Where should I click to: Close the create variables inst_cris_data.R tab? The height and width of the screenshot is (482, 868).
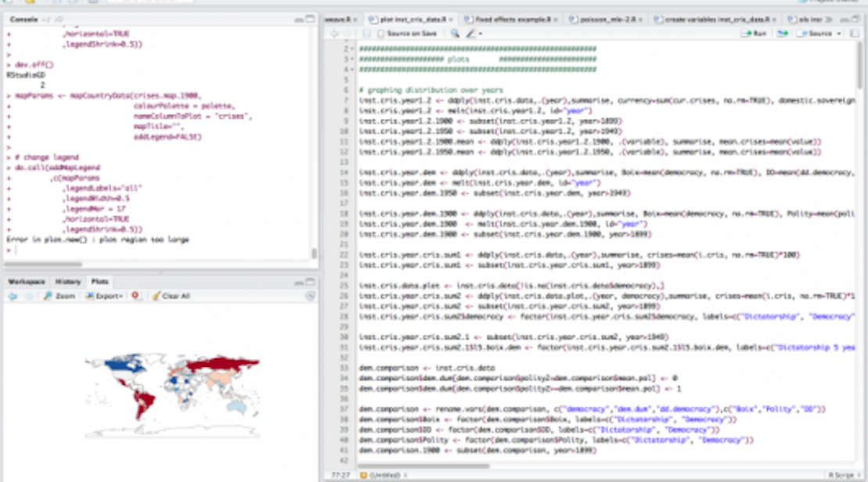774,20
